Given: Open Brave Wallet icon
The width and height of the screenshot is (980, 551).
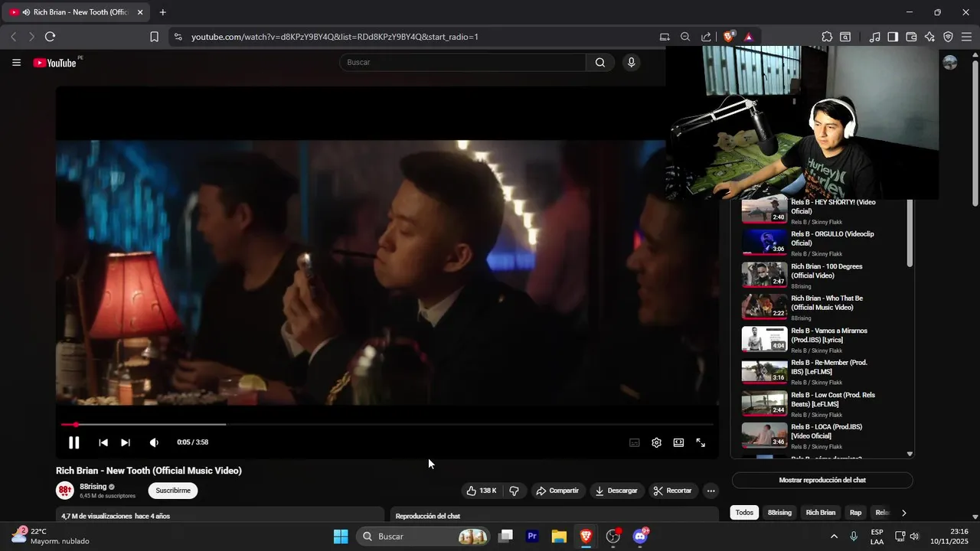Looking at the screenshot, I should [x=911, y=37].
